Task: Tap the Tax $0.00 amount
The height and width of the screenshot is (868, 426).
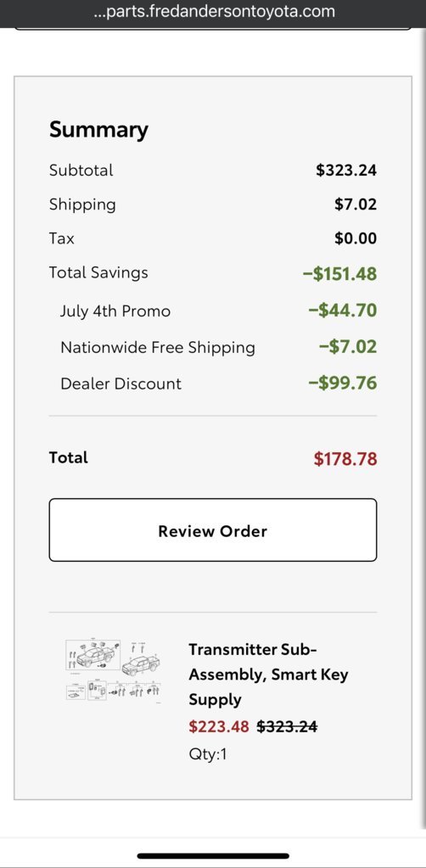Action: pyautogui.click(x=356, y=238)
